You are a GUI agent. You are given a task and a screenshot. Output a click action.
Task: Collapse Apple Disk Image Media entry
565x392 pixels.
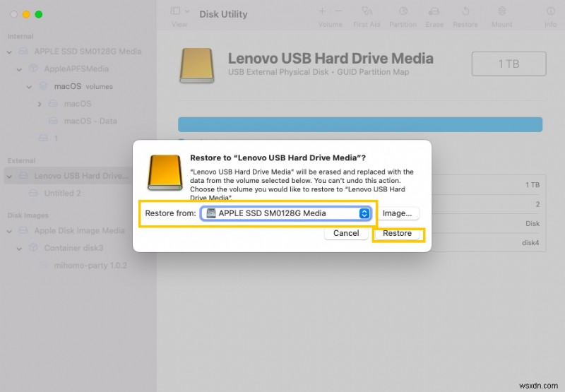9,231
